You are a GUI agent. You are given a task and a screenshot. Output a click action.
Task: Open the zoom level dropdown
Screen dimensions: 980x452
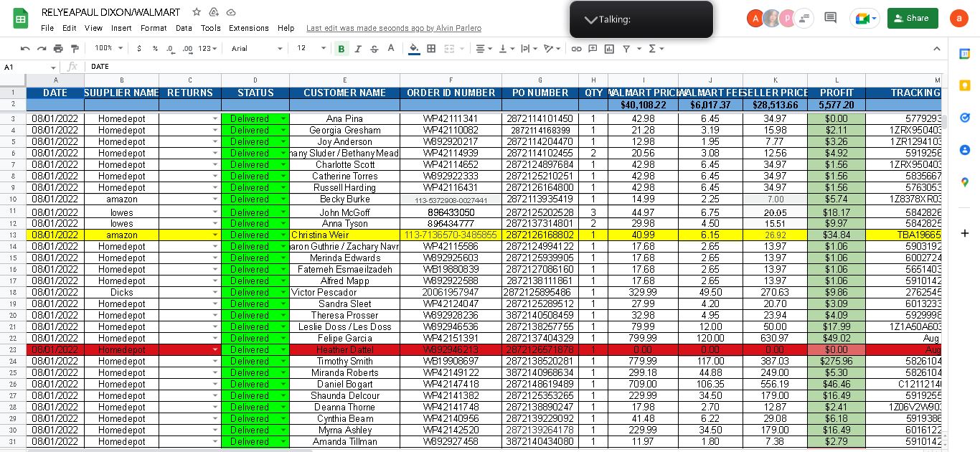point(109,48)
